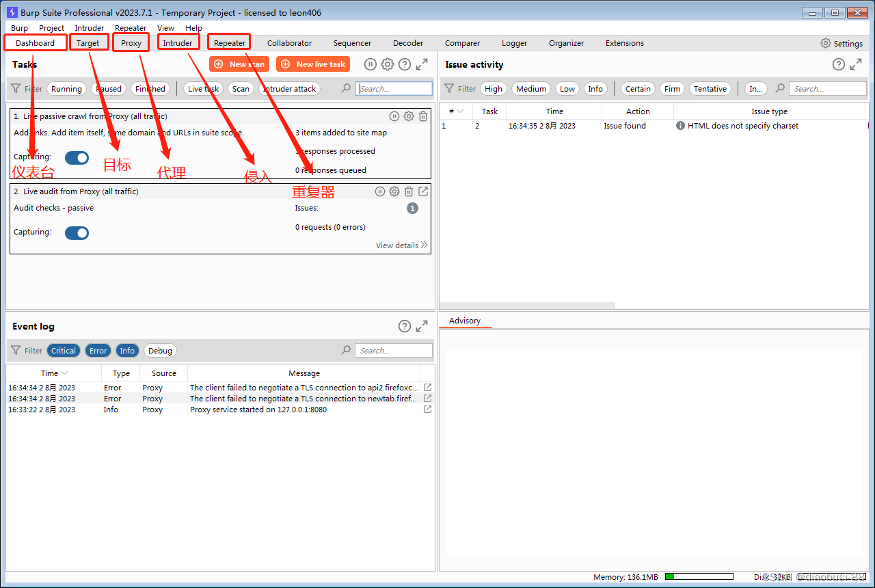
Task: Select the Proxy service started log message
Action: tap(258, 410)
